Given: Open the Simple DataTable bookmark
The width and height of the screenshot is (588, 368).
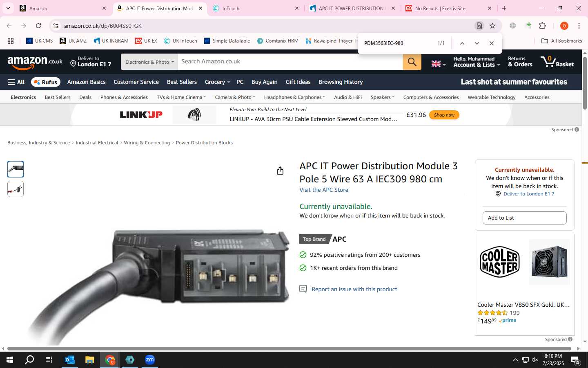Looking at the screenshot, I should tap(227, 41).
